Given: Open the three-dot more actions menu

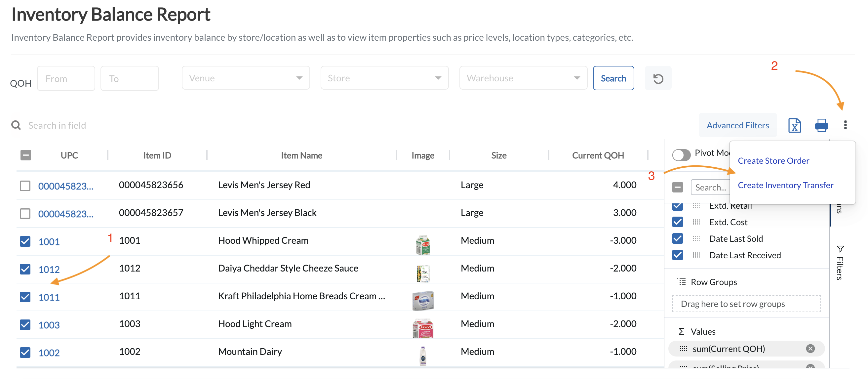Looking at the screenshot, I should coord(846,125).
